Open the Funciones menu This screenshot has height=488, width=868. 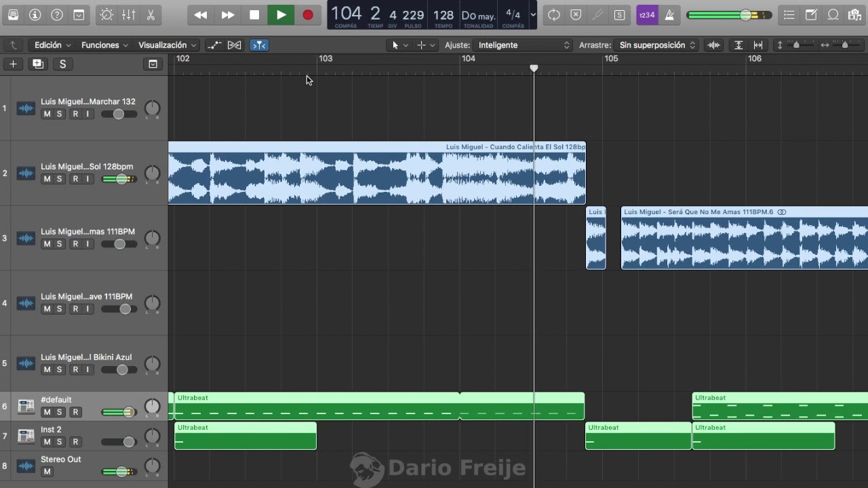(x=104, y=45)
